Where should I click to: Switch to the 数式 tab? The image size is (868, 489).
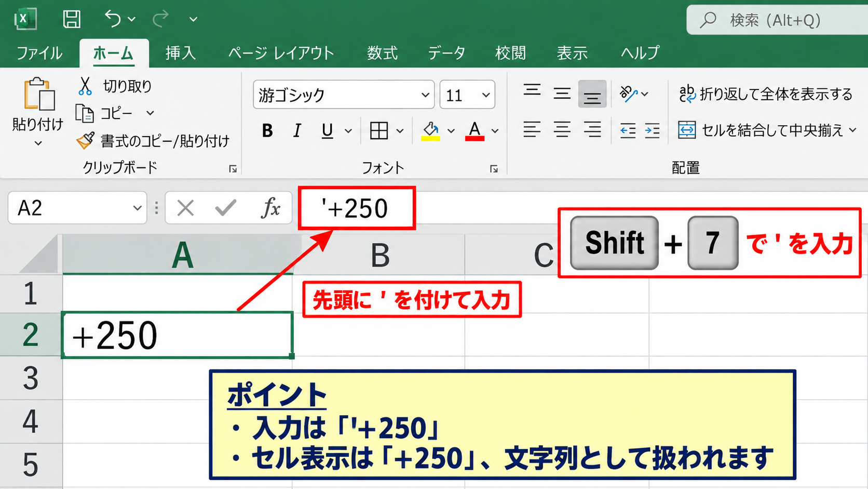pyautogui.click(x=382, y=53)
